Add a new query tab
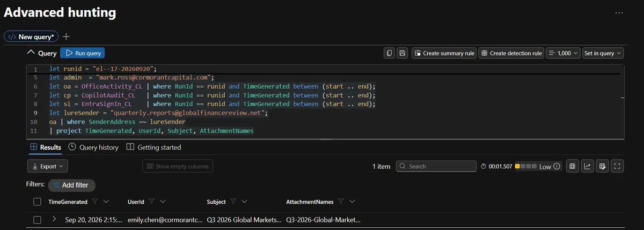Screen dimensions: 644x230 (67, 37)
